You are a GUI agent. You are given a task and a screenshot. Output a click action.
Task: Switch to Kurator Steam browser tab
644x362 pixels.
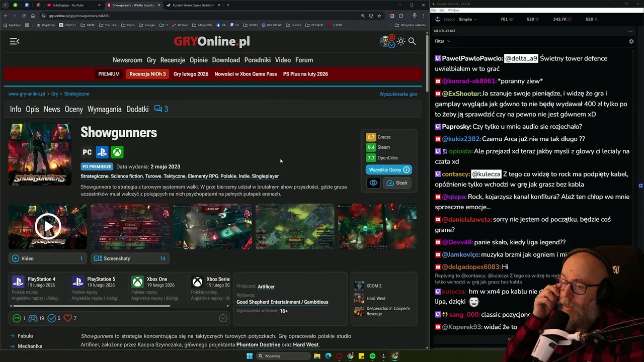click(193, 5)
